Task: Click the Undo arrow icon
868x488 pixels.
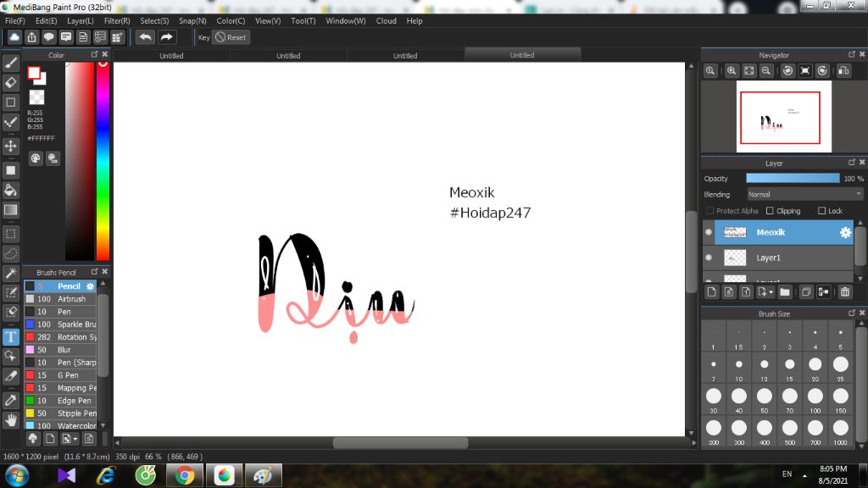Action: click(x=145, y=37)
